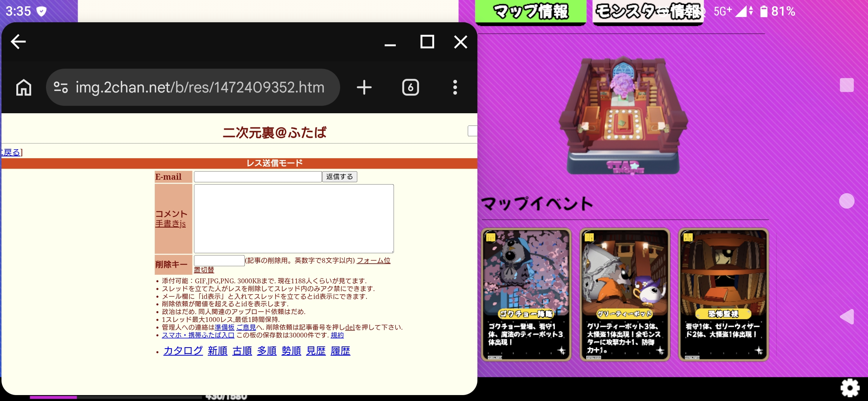Click the 返信する submit button
Viewport: 868px width, 401px height.
click(339, 177)
